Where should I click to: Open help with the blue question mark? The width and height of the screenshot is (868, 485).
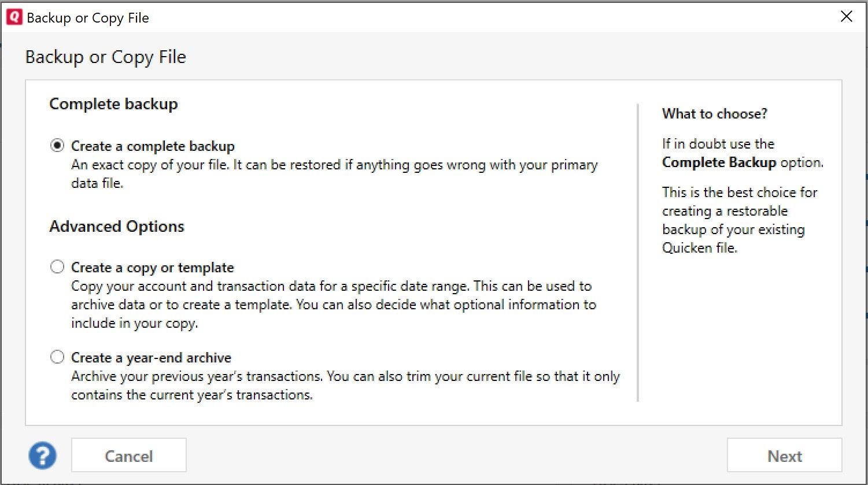(x=42, y=456)
